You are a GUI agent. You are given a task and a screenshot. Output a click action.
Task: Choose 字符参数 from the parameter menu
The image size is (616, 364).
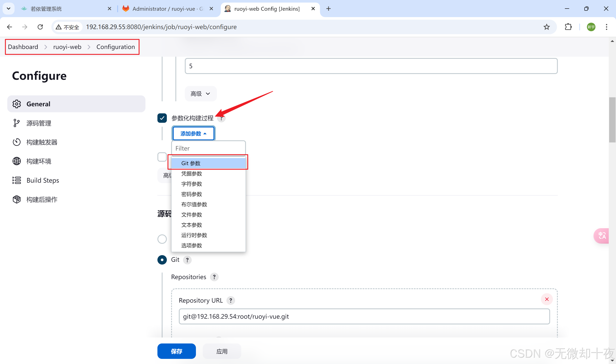pos(192,184)
